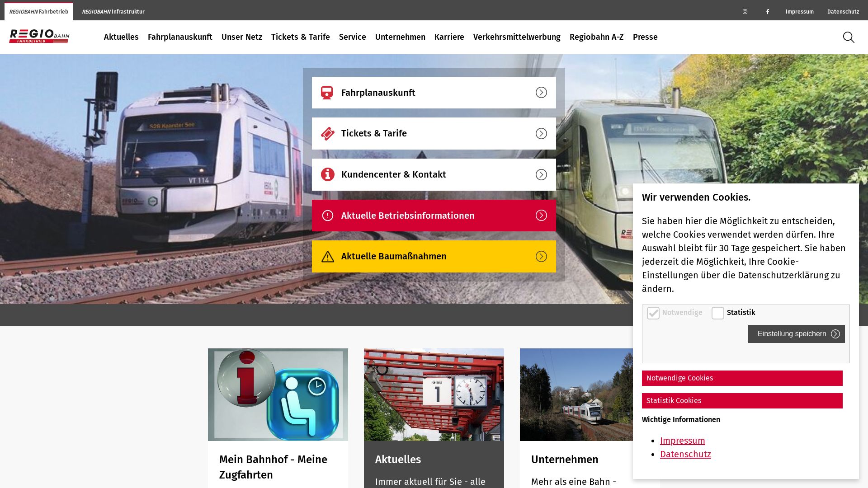Click arrow icon on Einstellung speichern button
Image resolution: width=868 pixels, height=488 pixels.
click(835, 334)
